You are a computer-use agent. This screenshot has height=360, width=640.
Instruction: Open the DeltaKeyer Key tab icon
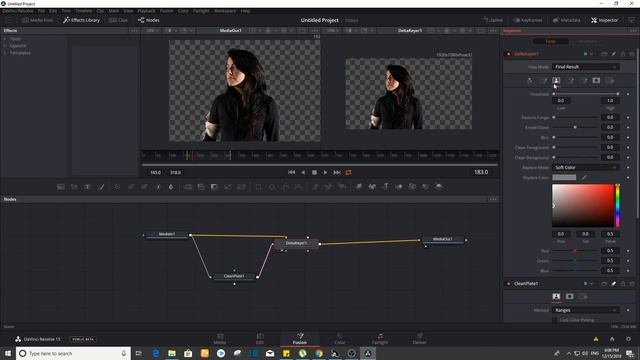click(530, 80)
